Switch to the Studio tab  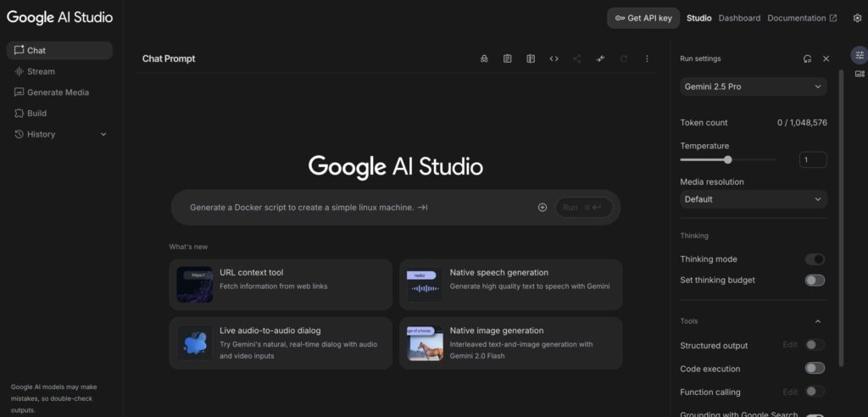tap(699, 19)
